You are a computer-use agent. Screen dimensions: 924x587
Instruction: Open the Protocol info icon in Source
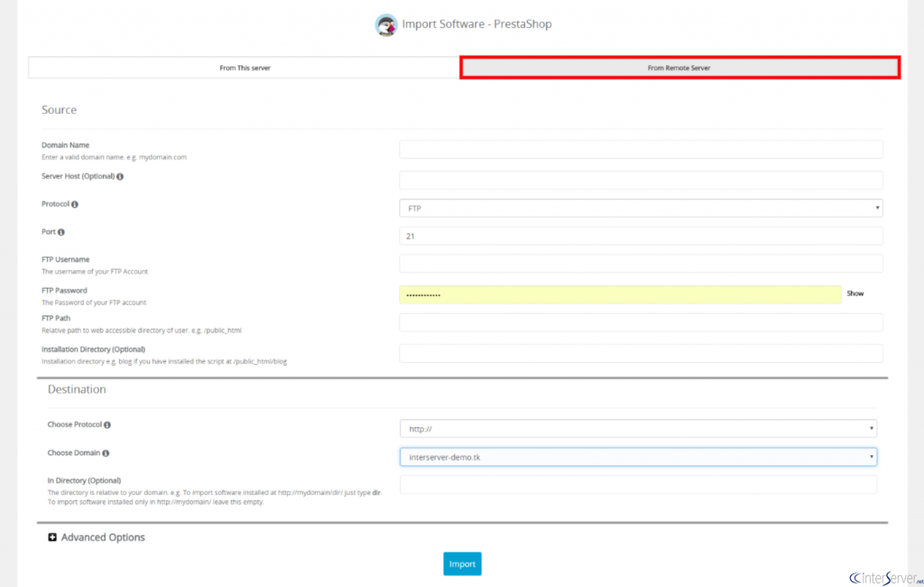(x=75, y=204)
